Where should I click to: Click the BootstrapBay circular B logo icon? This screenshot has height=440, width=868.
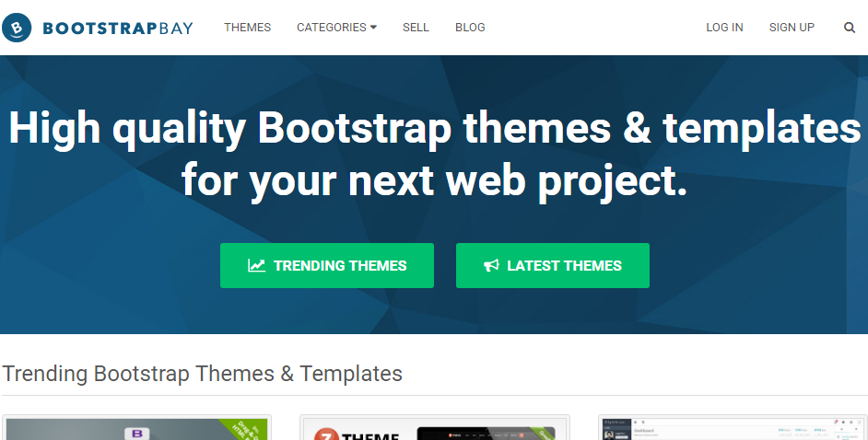[18, 28]
